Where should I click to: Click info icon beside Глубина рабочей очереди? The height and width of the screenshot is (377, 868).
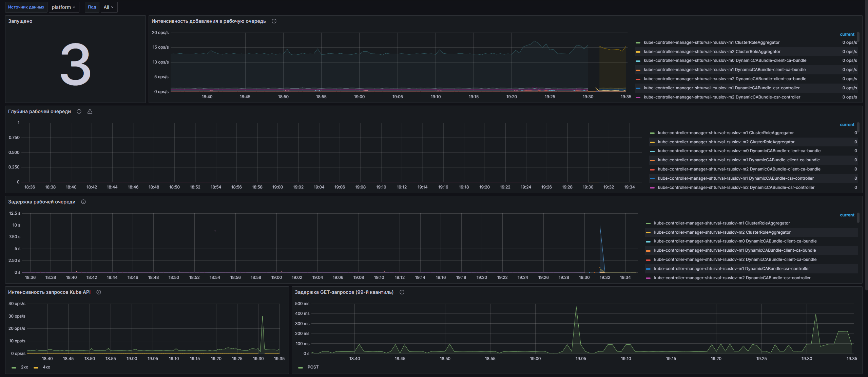[x=79, y=111]
